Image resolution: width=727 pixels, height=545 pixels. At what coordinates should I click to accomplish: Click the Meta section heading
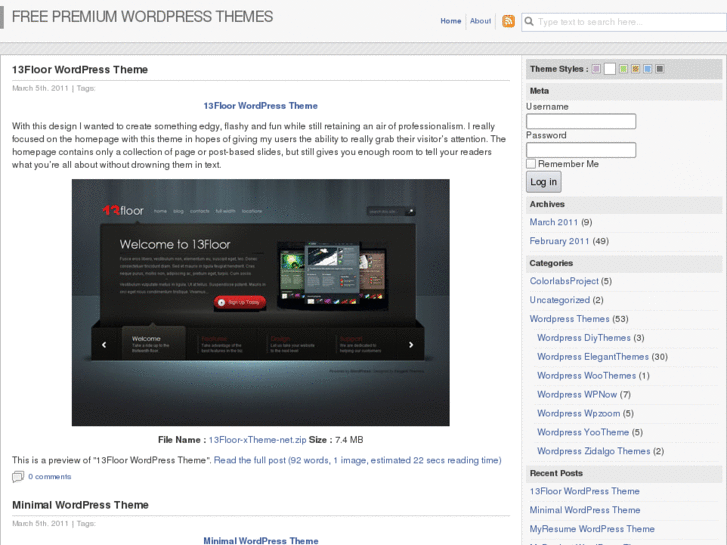click(539, 91)
